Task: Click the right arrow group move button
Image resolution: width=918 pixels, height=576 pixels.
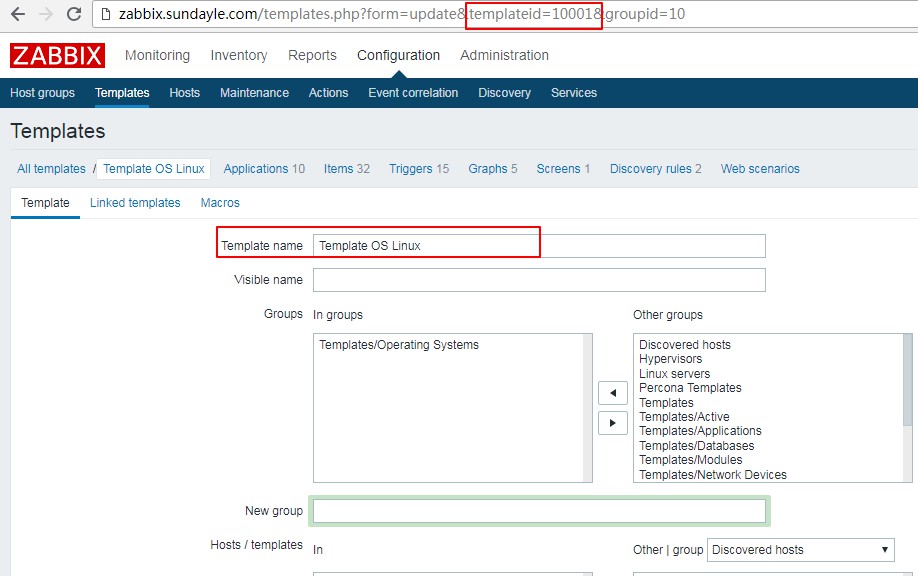Action: (612, 422)
